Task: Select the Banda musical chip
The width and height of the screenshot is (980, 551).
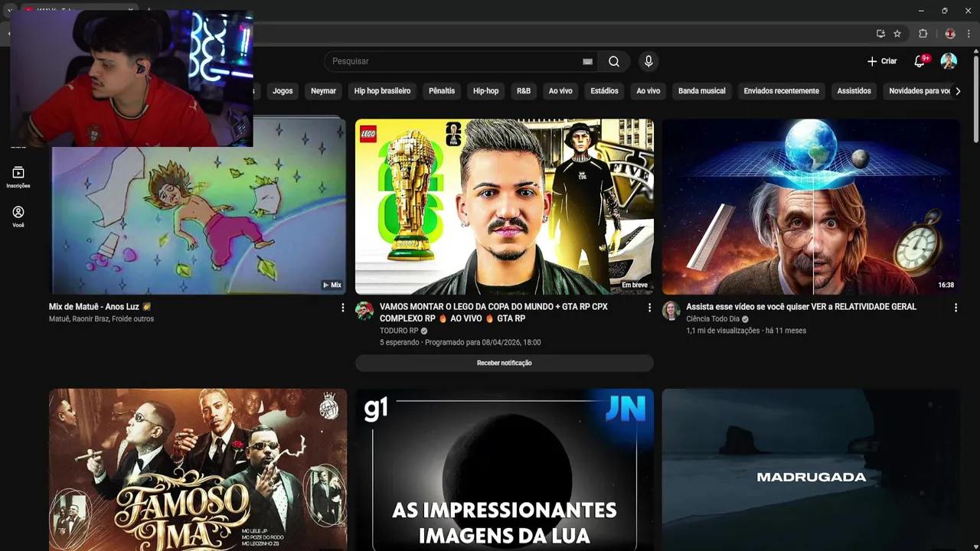Action: [x=701, y=91]
